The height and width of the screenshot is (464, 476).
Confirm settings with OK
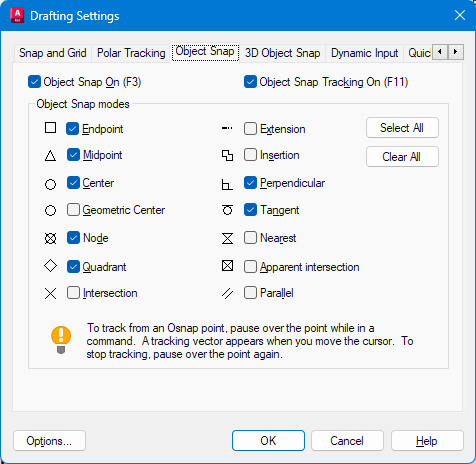coord(268,441)
